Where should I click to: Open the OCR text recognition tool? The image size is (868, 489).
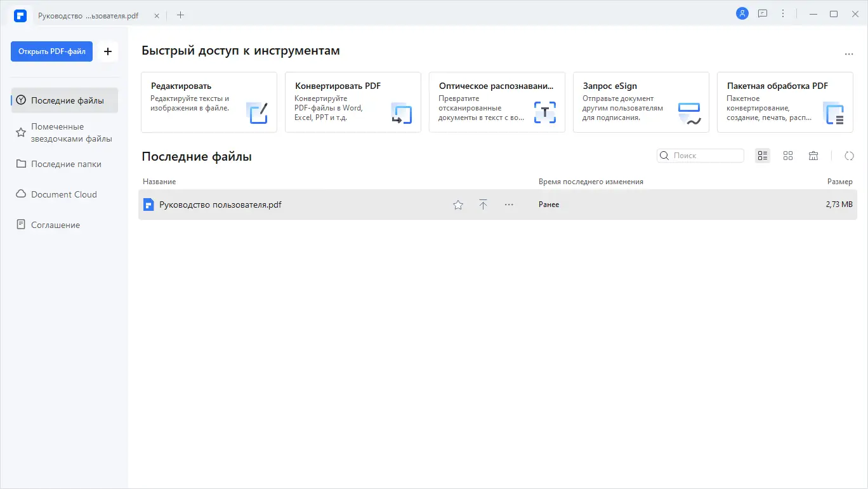pos(497,102)
